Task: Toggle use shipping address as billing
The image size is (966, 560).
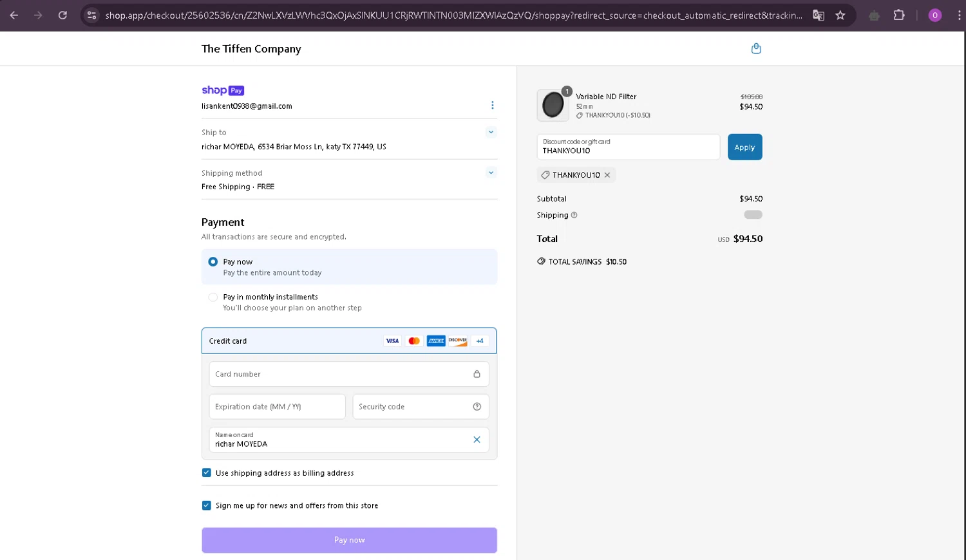Action: point(207,472)
